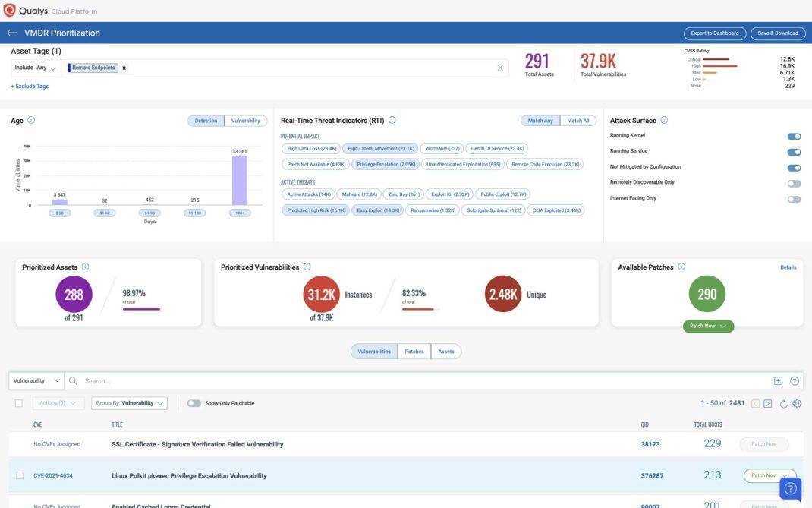
Task: Disable the Running Kernel toggle
Action: pos(794,137)
